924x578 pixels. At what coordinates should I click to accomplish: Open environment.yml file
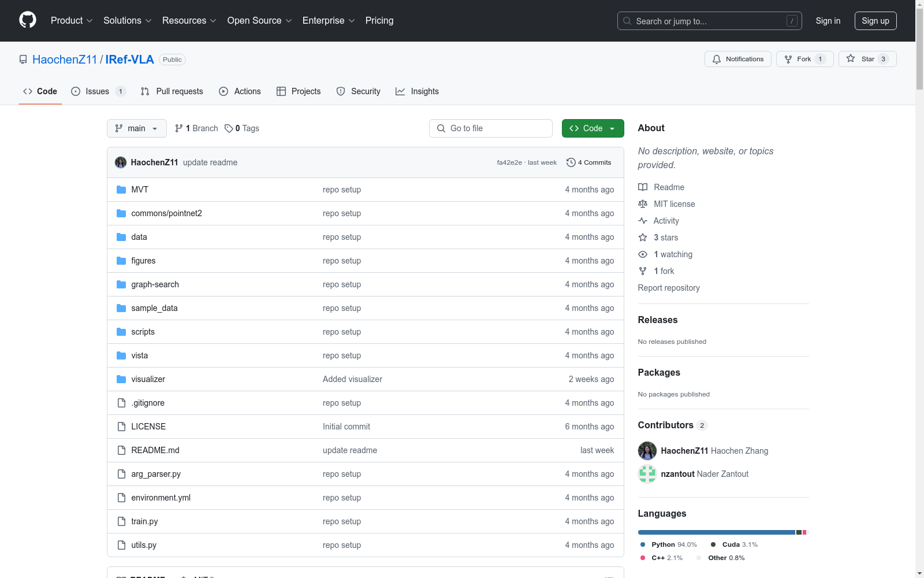click(161, 498)
